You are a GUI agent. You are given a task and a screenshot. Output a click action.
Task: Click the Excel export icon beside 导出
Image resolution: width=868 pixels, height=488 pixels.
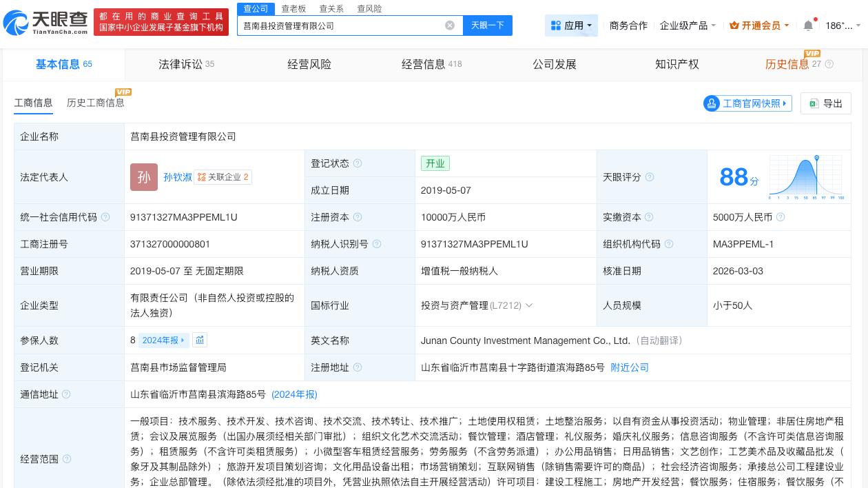click(814, 103)
